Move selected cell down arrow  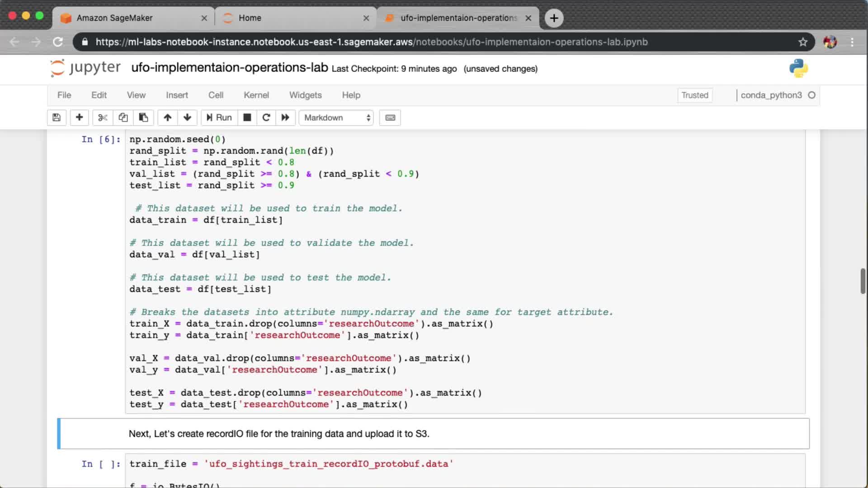(x=187, y=117)
